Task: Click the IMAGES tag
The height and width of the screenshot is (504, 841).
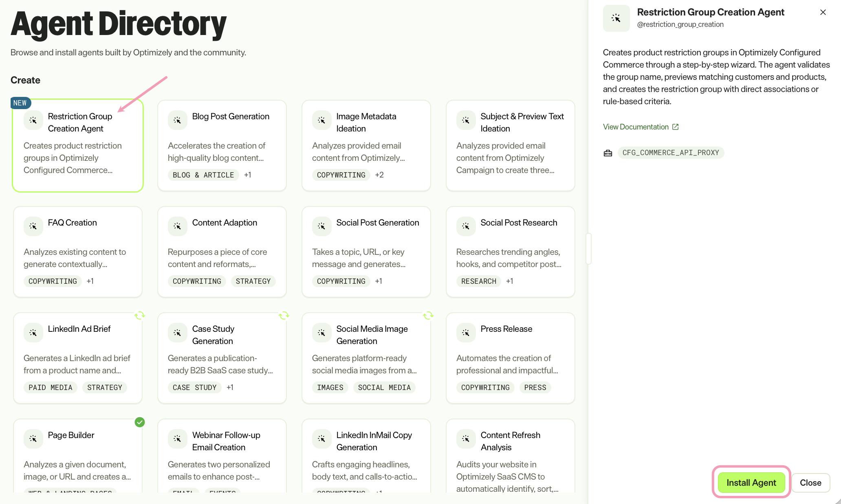Action: point(330,388)
